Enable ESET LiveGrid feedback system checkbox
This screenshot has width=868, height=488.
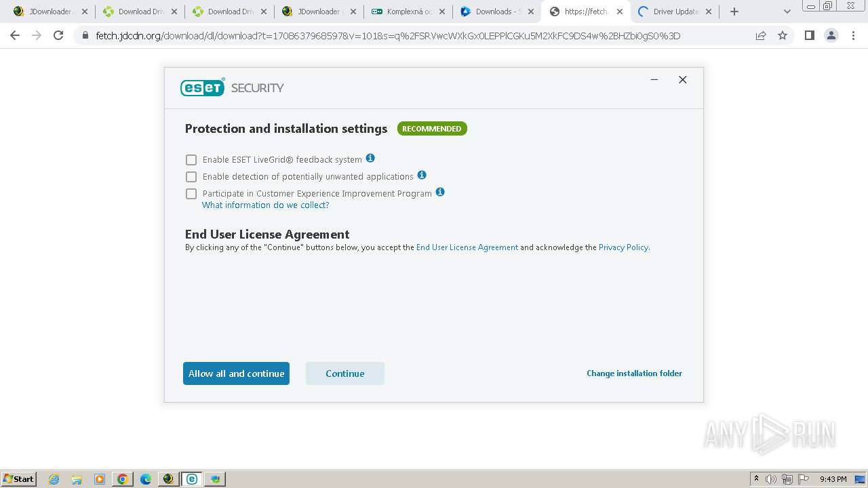pos(191,160)
